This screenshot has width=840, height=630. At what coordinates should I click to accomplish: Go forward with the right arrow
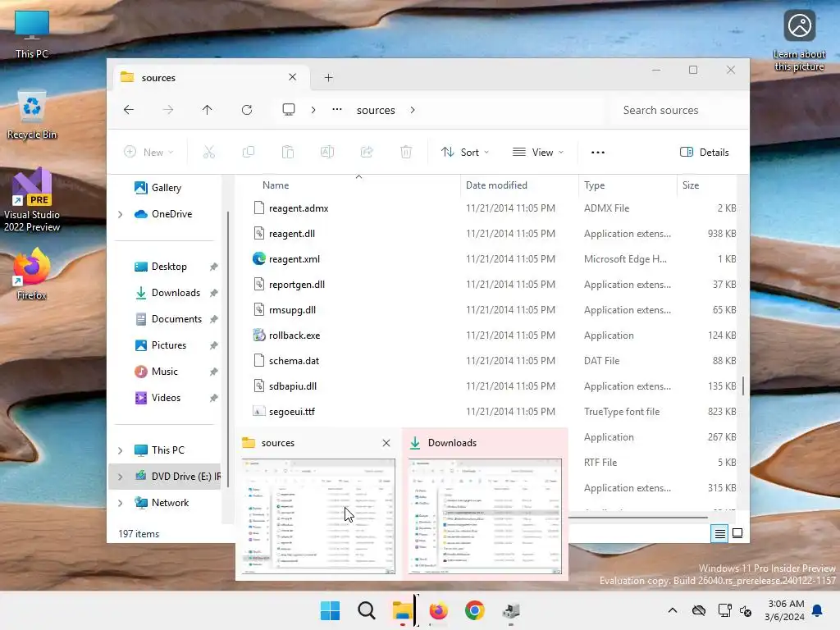coord(168,110)
